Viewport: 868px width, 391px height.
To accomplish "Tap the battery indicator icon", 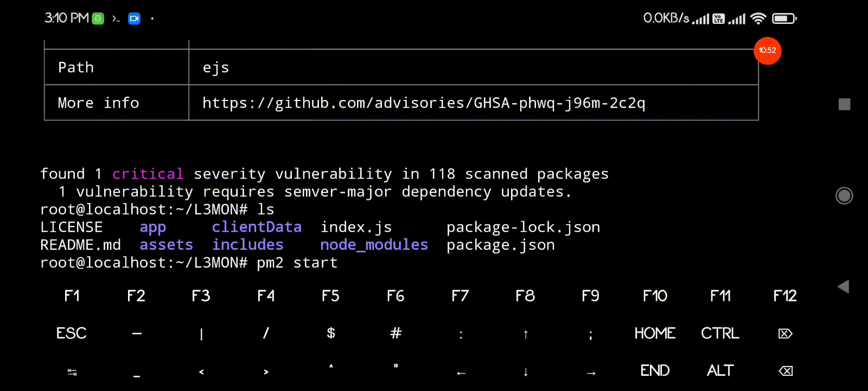I will click(x=784, y=18).
